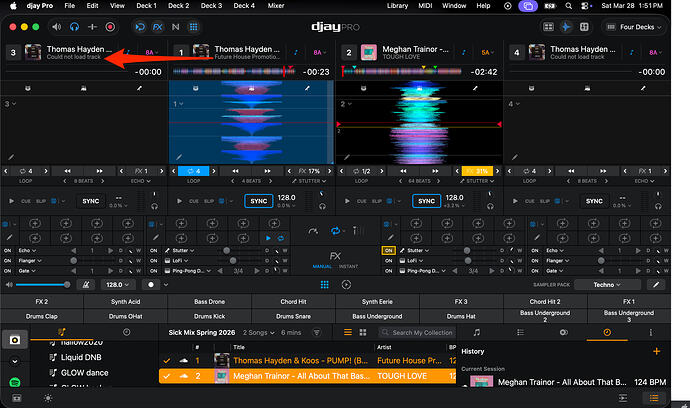This screenshot has height=408, width=690.
Task: Open the ECHO effect dropdown on deck 3
Action: tap(140, 181)
